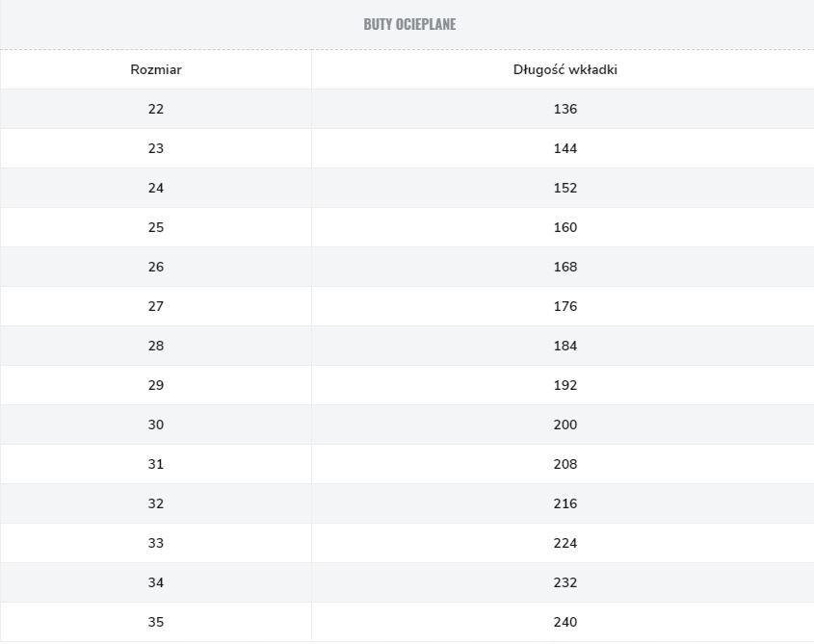
Task: Click insole length 160 value
Action: click(565, 227)
